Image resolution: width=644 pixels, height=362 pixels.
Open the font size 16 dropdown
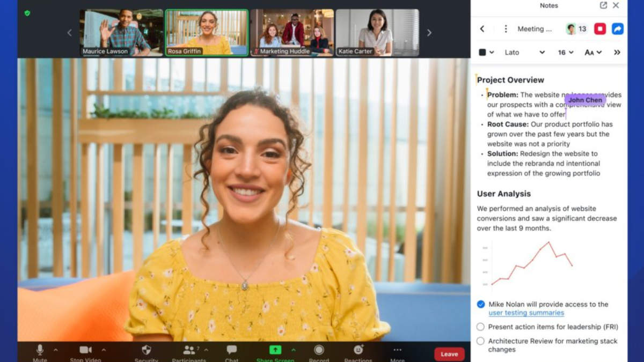[x=565, y=53]
